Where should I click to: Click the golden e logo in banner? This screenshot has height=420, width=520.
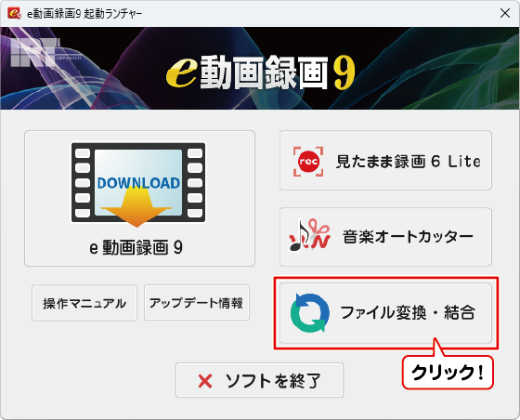[182, 72]
